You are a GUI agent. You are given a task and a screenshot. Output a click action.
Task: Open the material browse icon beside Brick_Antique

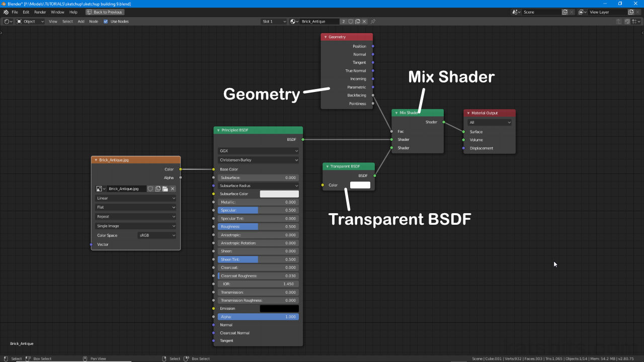[294, 21]
